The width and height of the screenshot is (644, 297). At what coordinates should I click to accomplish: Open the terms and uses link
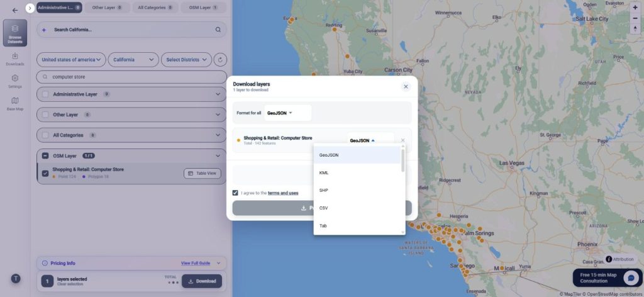click(x=283, y=193)
